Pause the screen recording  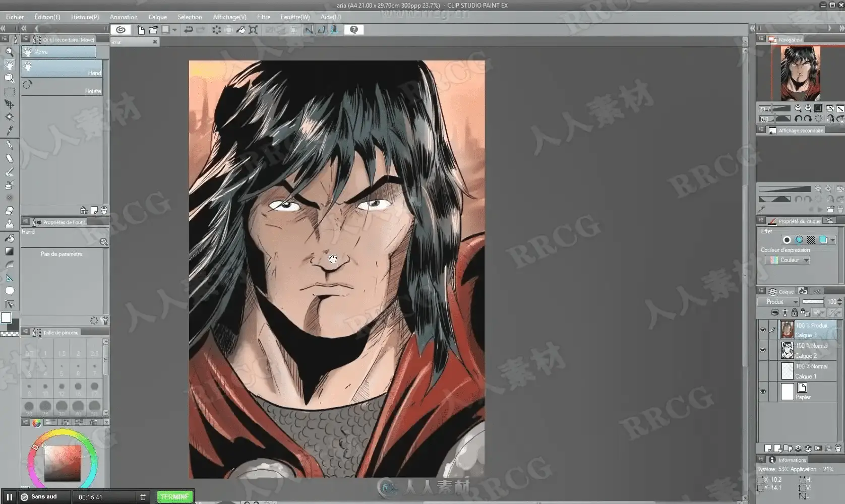pyautogui.click(x=9, y=497)
